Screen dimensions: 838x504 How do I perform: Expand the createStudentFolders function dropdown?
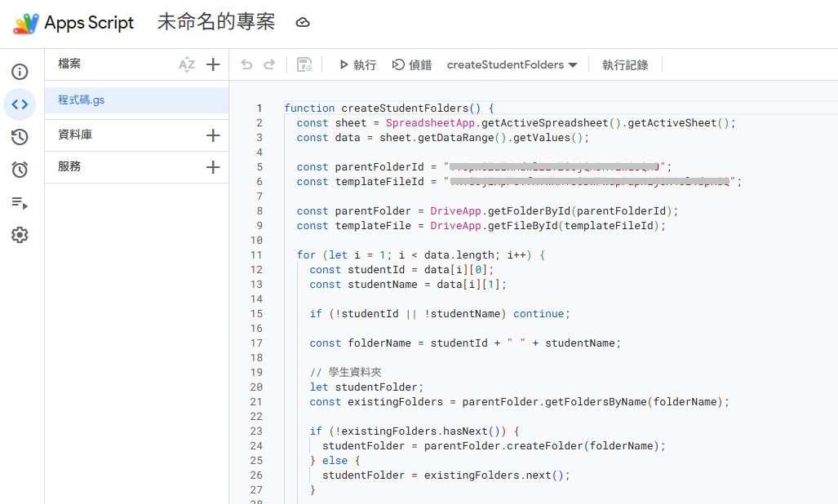(512, 64)
